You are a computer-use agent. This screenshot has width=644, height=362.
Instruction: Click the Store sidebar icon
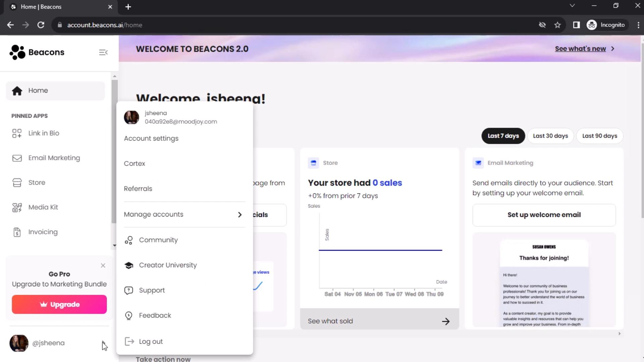click(x=16, y=182)
